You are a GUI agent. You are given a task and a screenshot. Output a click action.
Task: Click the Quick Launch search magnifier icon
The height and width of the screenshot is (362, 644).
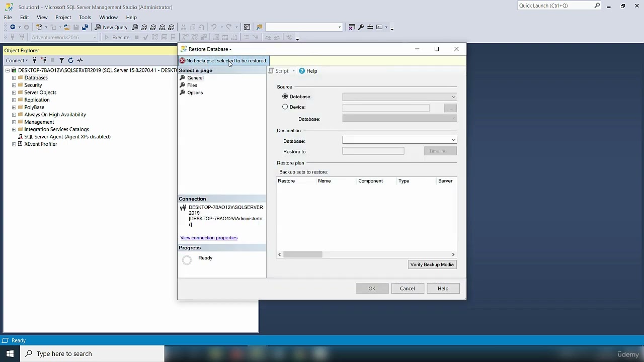click(597, 6)
